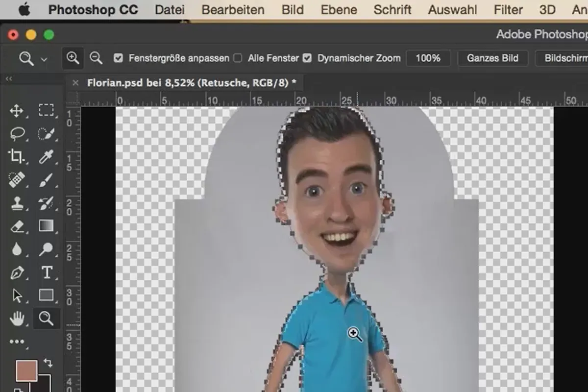Click the Zoom Out magnifier option
This screenshot has width=588, height=392.
pos(96,58)
